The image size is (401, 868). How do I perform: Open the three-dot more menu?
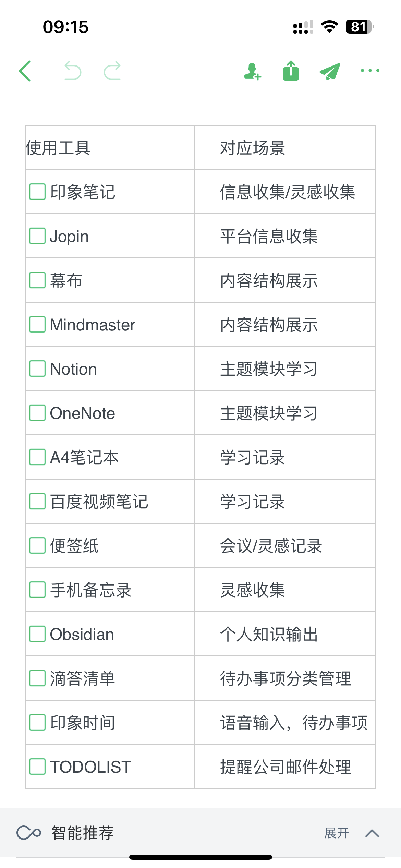(x=370, y=71)
